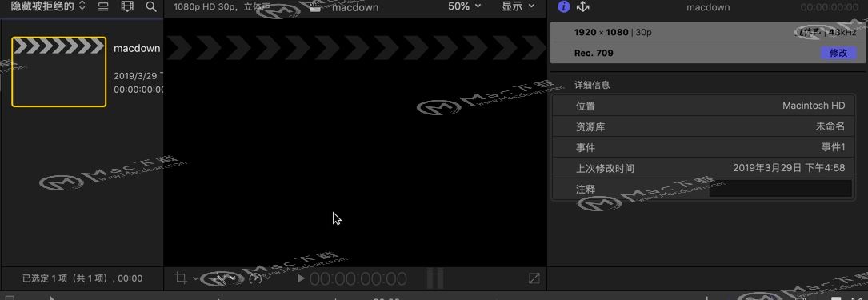Enter full screen with the expand arrows icon
This screenshot has height=300, width=868.
534,278
